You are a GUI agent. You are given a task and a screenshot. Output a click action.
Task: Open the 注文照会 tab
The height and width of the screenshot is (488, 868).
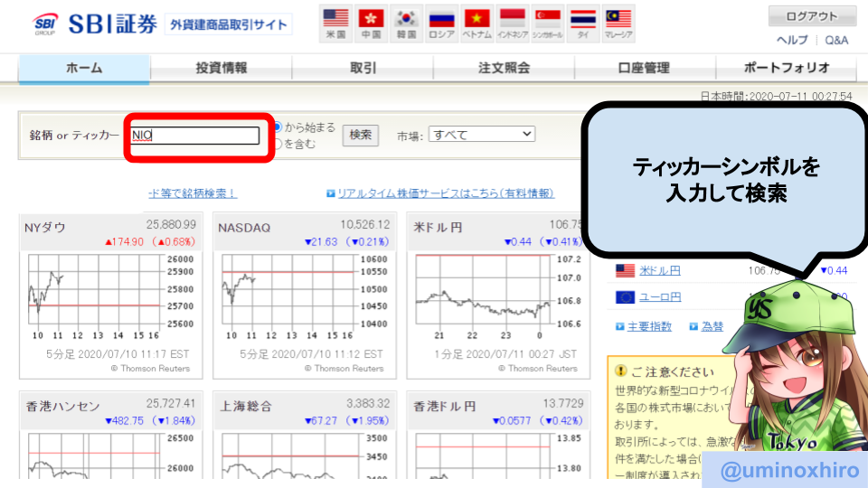(504, 68)
